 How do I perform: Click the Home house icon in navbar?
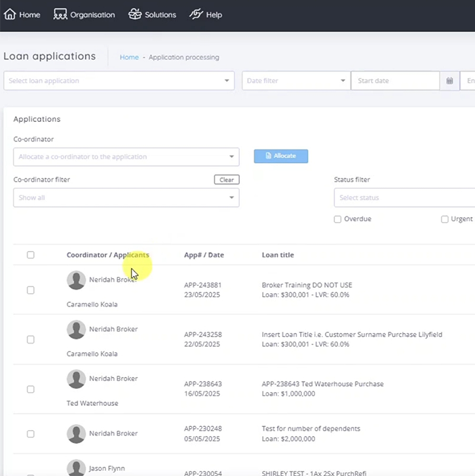[10, 14]
